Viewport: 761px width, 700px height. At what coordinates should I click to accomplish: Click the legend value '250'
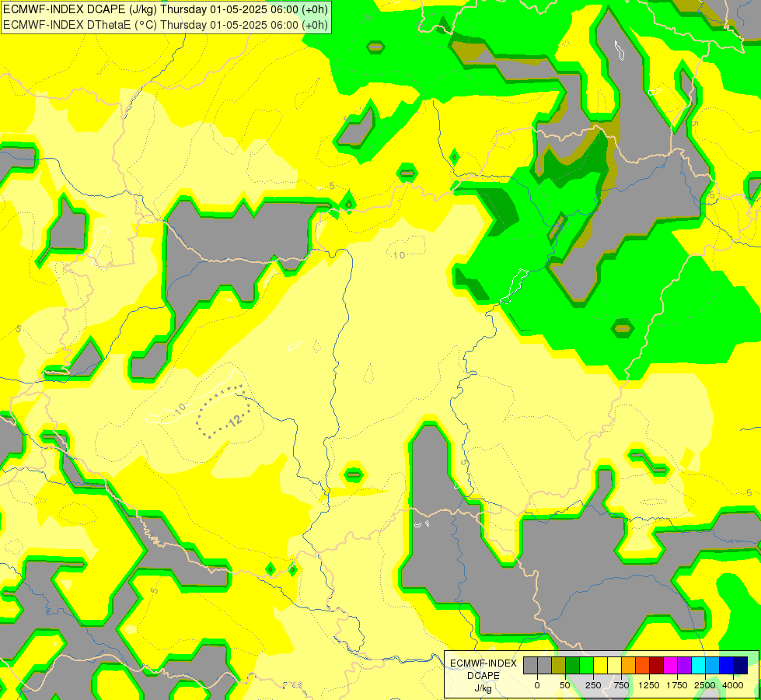[x=593, y=685]
